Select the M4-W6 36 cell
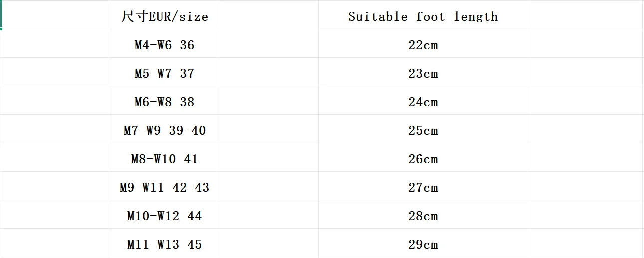The width and height of the screenshot is (644, 258). (x=164, y=45)
